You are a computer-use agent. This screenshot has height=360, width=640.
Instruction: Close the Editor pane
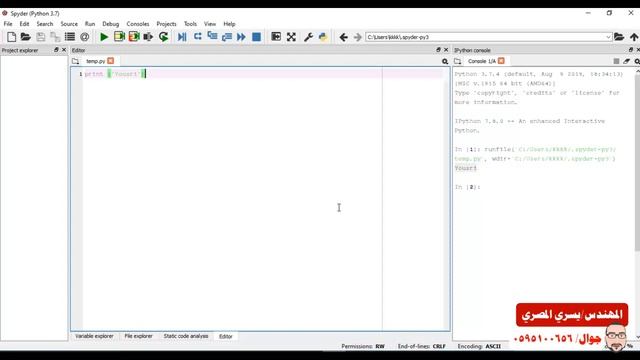tap(446, 50)
